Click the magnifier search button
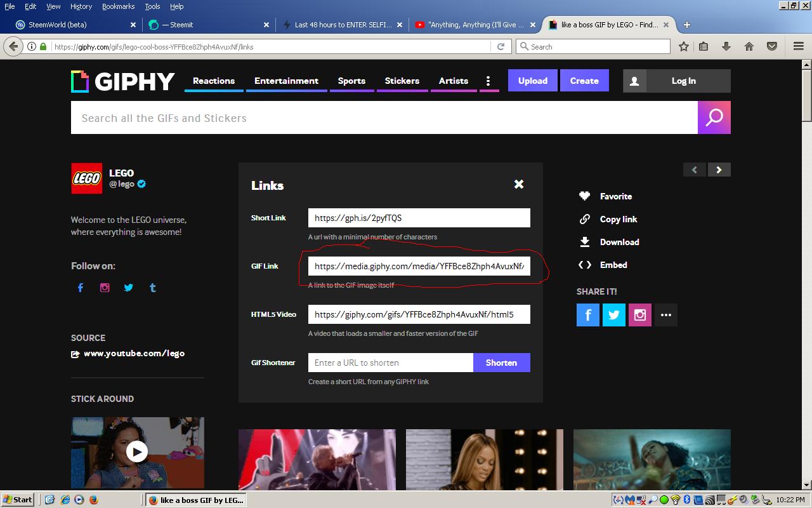 [714, 117]
